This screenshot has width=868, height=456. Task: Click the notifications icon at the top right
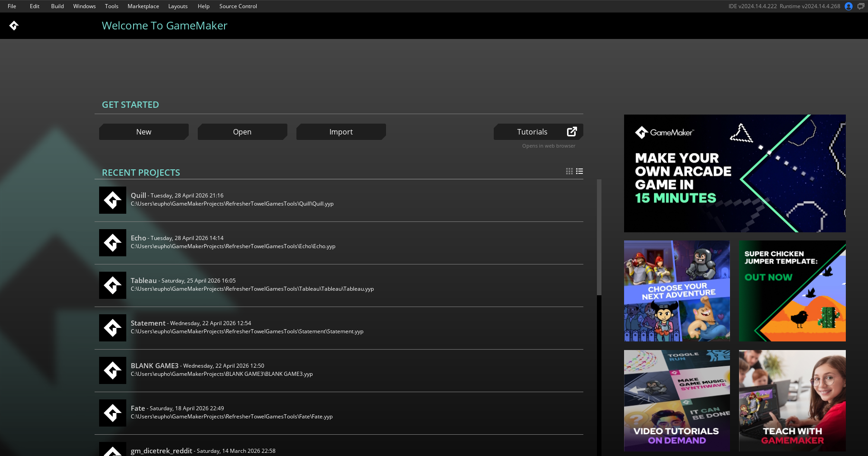861,6
